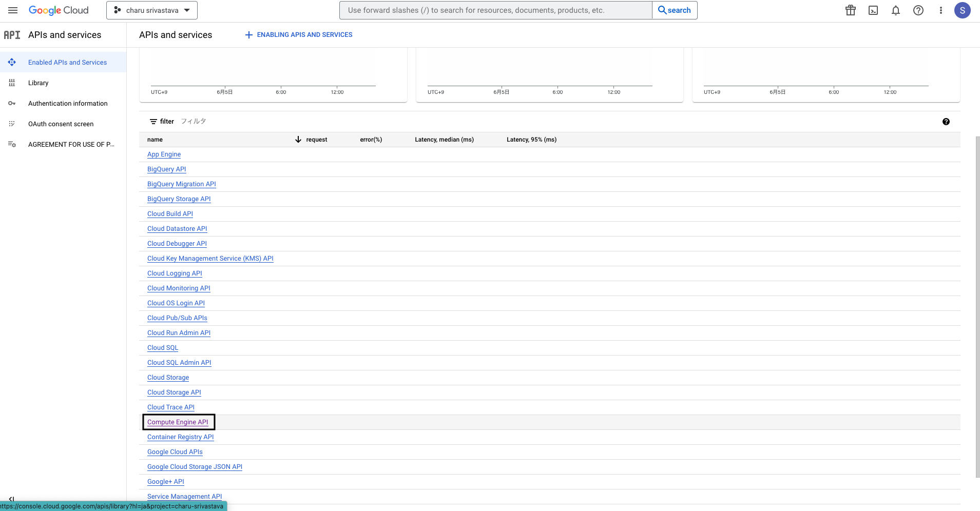Click ENABLING APIS AND SERVICES button
Viewport: 980px width, 511px height.
click(x=298, y=34)
